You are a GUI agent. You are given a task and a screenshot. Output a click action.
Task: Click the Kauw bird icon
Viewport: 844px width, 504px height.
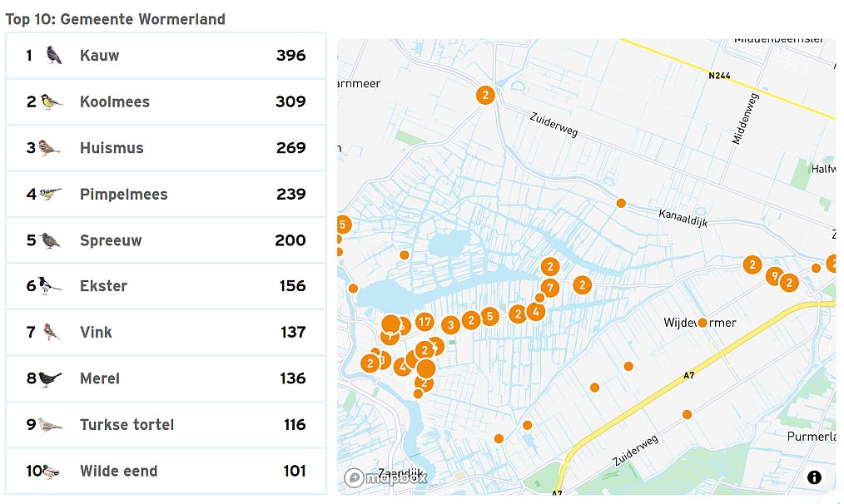[54, 56]
